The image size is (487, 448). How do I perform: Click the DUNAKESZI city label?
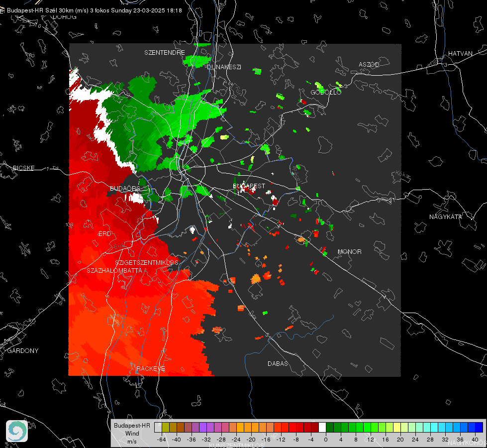click(x=224, y=67)
